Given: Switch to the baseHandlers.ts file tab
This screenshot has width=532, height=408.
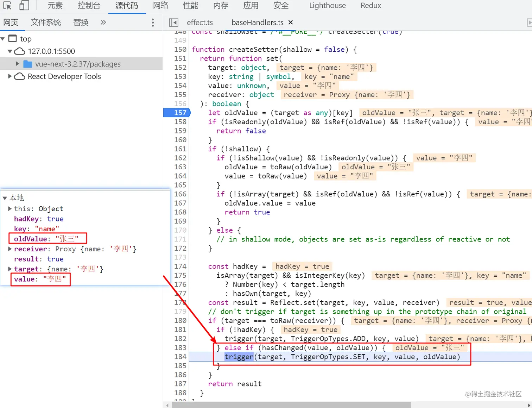Looking at the screenshot, I should point(258,23).
